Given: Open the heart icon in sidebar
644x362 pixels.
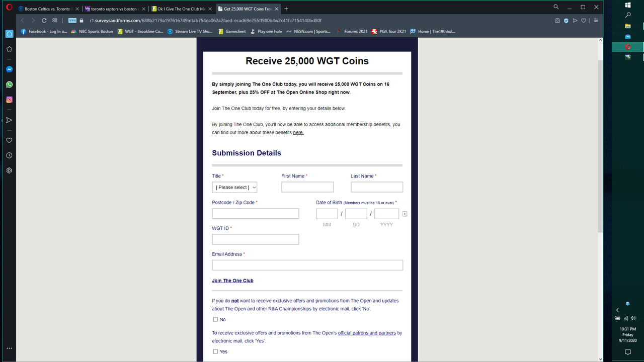Looking at the screenshot, I should [9, 140].
